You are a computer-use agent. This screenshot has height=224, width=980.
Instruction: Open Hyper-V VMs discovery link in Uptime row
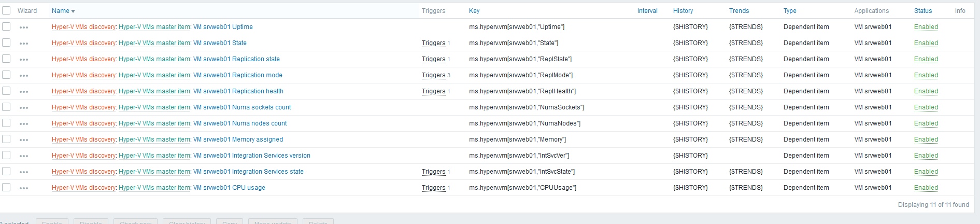(x=84, y=27)
